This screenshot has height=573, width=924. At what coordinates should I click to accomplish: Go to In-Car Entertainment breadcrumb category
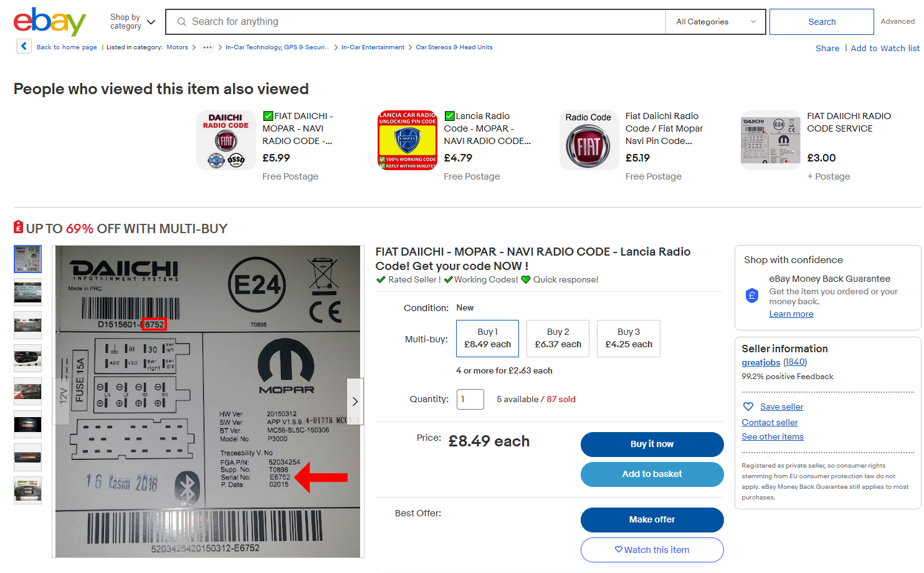click(x=373, y=47)
